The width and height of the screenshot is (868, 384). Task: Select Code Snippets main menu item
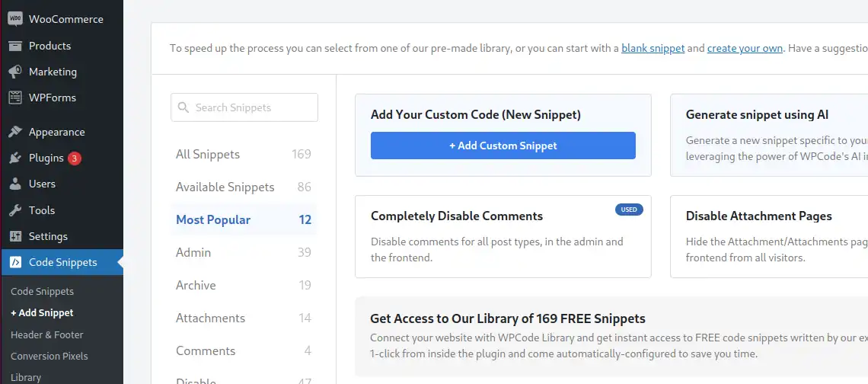(62, 262)
